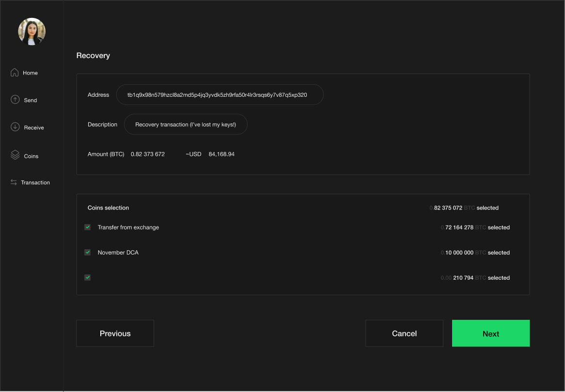
Task: Click the Send up-arrow icon
Action: click(x=15, y=100)
